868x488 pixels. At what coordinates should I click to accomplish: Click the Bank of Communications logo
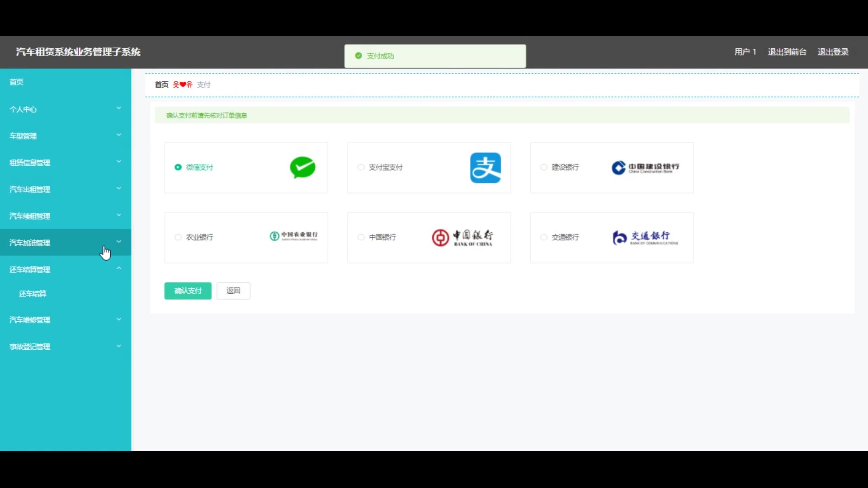pos(645,237)
